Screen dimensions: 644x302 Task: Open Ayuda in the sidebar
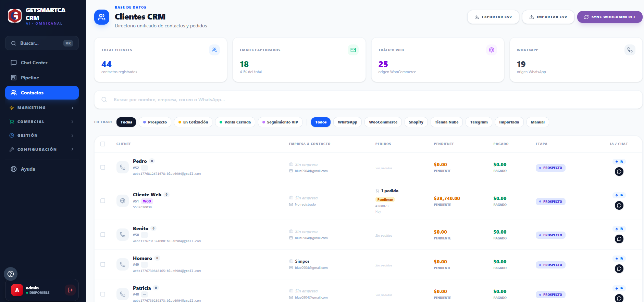42,169
